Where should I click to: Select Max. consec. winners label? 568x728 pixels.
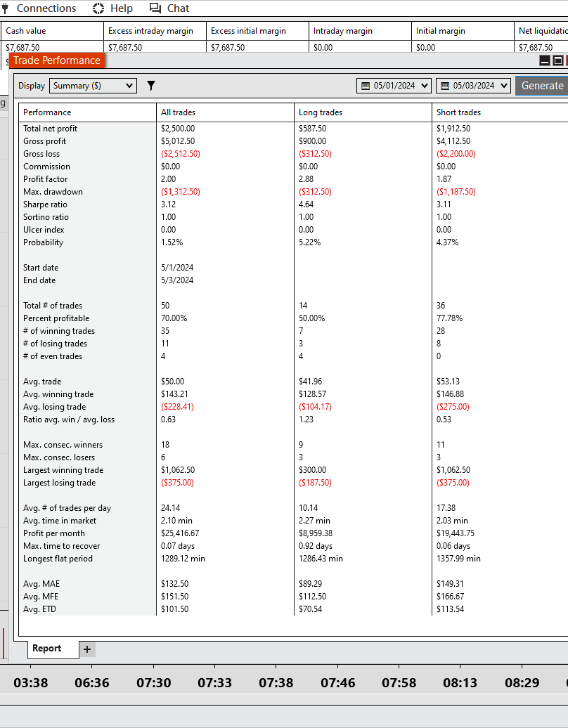[63, 445]
